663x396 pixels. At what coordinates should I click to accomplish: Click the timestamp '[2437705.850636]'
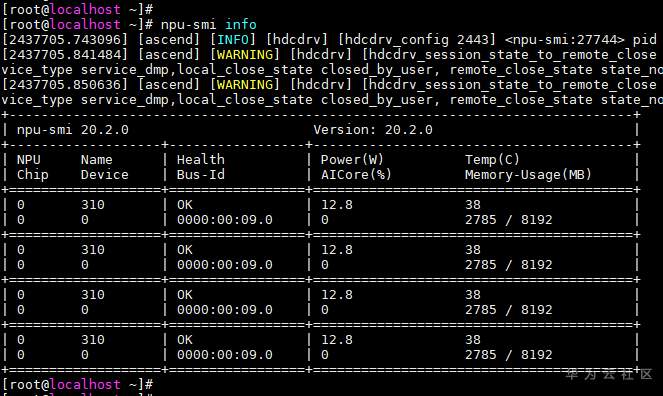point(65,85)
